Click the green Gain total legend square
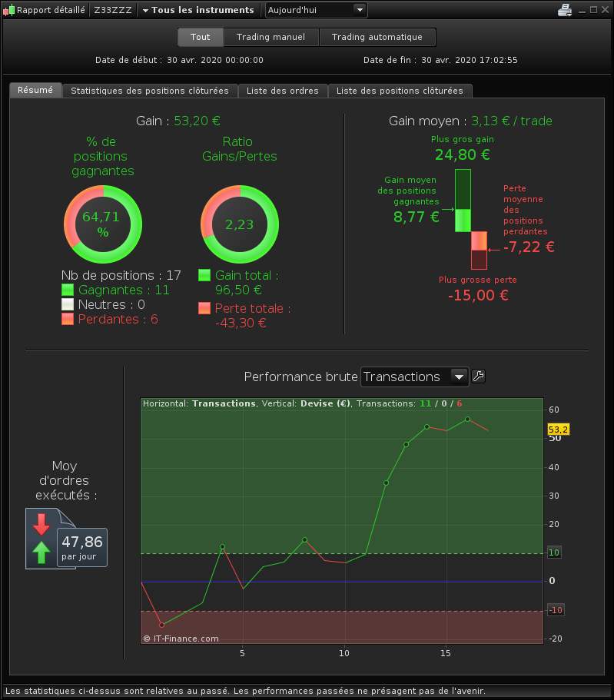Screen dimensions: 614x700 (204, 275)
